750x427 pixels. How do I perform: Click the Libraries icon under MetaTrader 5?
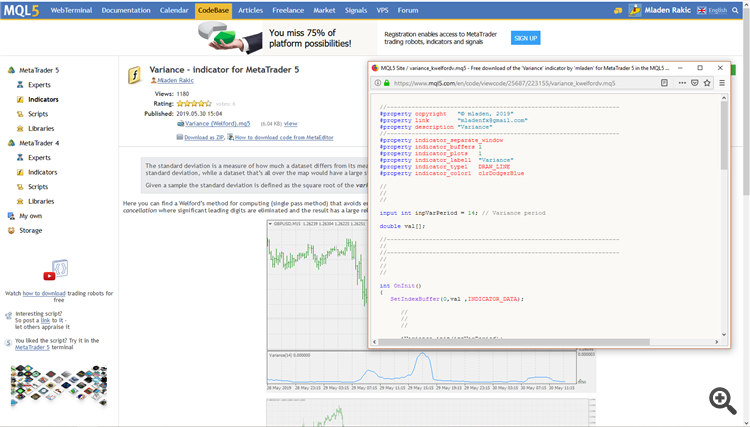click(x=20, y=129)
